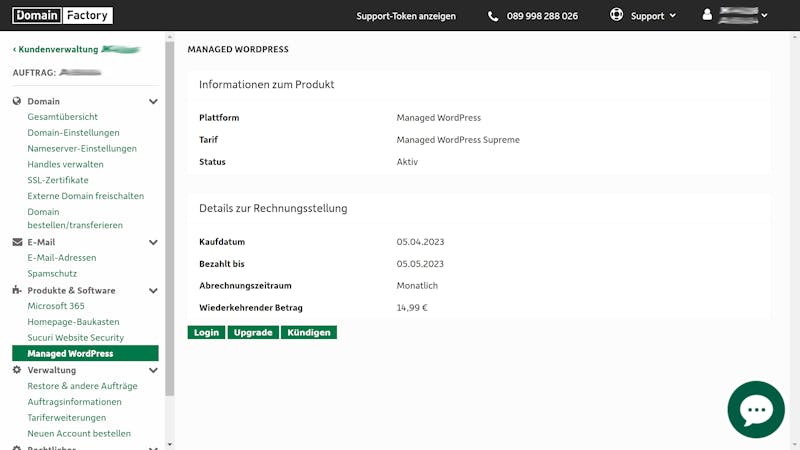Click the Support lifebuoy icon
Image resolution: width=800 pixels, height=450 pixels.
(x=616, y=15)
